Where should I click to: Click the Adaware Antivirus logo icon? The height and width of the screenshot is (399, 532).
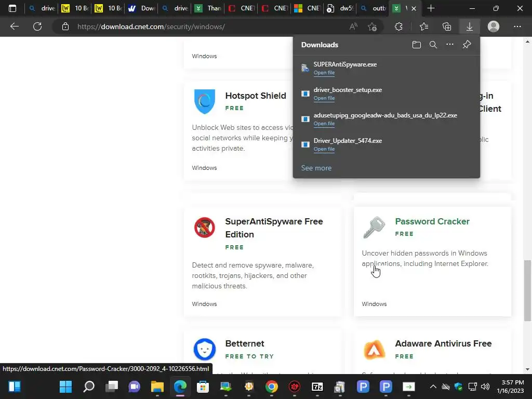[x=374, y=350]
